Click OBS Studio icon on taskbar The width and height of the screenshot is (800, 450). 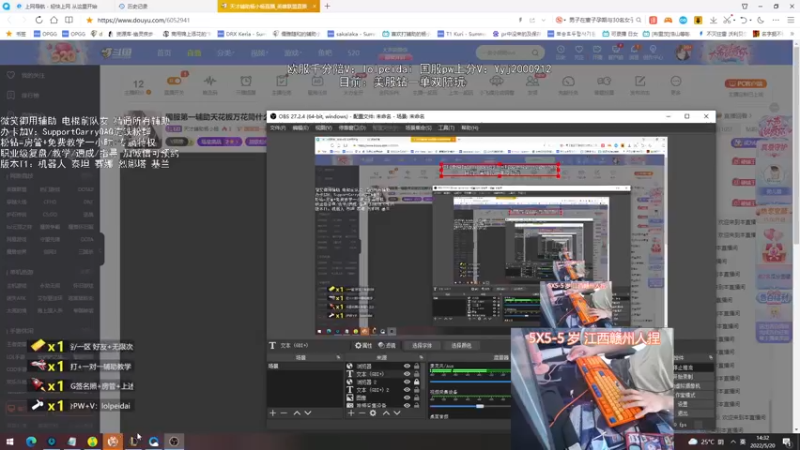(174, 441)
